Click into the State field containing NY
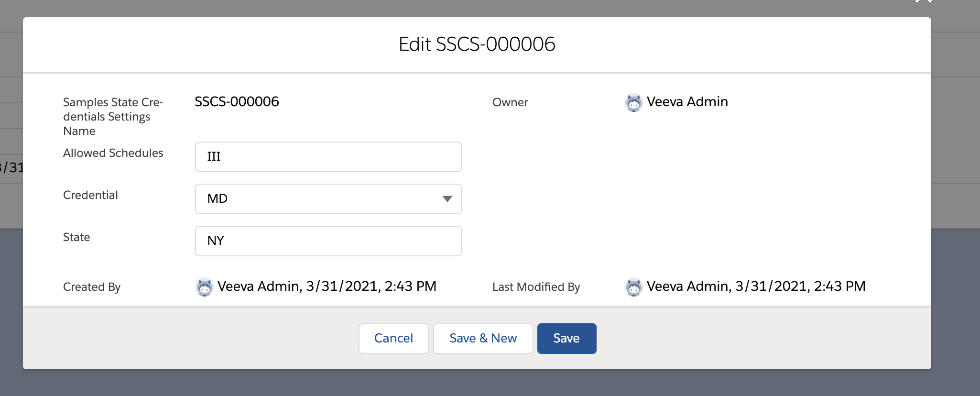The width and height of the screenshot is (980, 396). pos(328,241)
